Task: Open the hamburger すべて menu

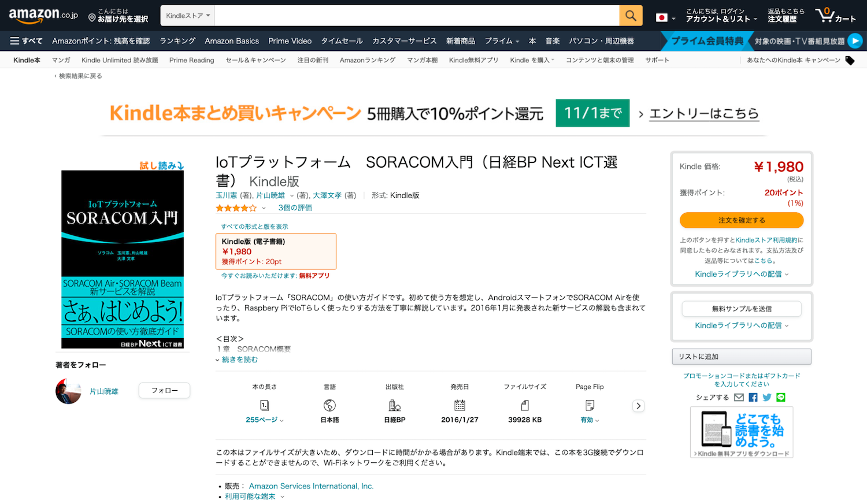Action: point(26,41)
